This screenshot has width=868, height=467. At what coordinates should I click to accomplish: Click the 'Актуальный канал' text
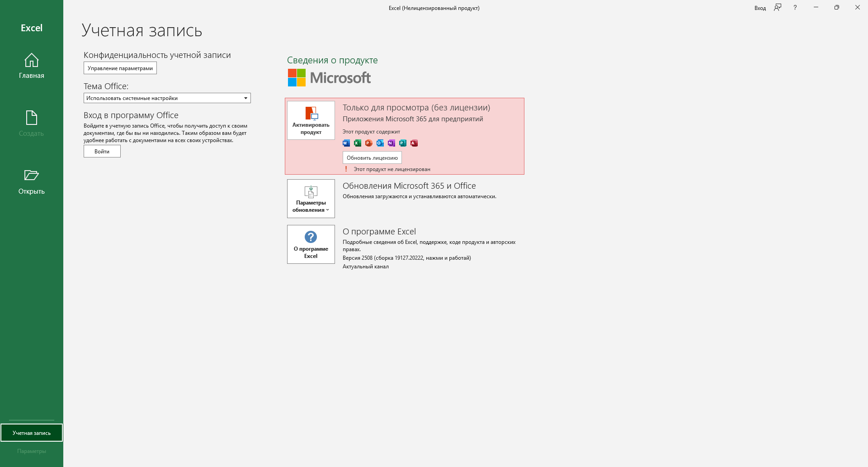366,267
